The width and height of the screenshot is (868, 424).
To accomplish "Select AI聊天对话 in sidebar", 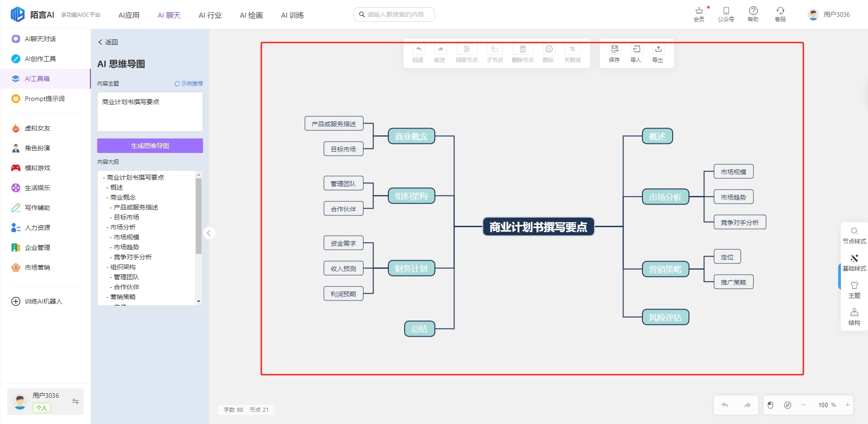I will click(45, 39).
